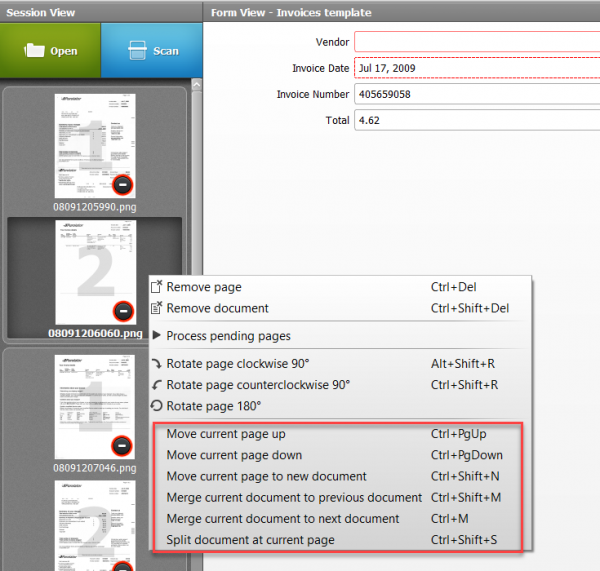Select Rotate page counterclockwise 90°

coord(340,385)
